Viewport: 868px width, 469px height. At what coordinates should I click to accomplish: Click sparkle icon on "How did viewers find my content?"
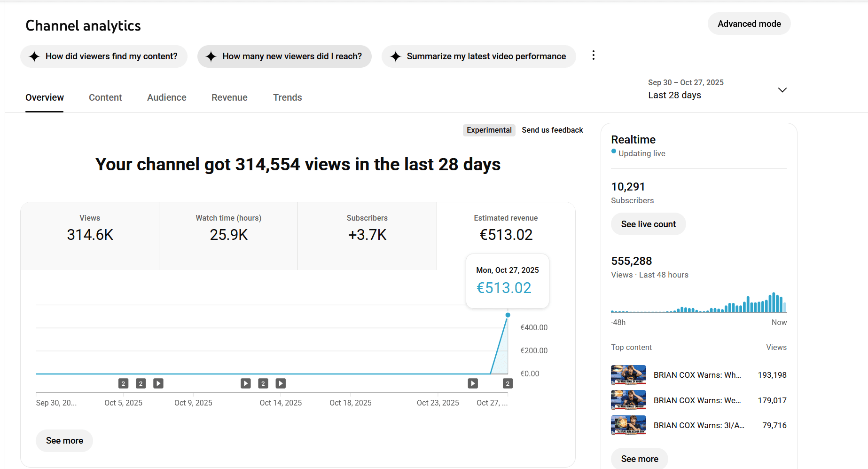coord(34,56)
